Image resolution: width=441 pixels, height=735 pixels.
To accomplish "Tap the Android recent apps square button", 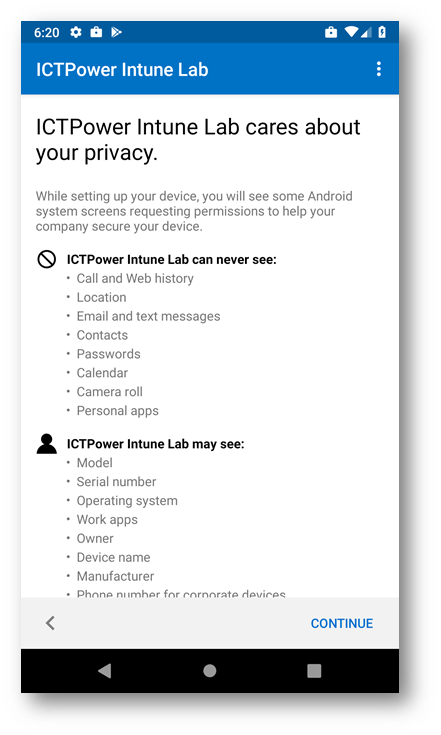I will click(314, 671).
